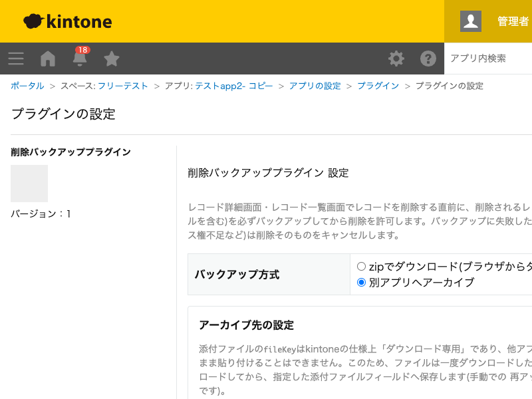This screenshot has width=532, height=399.
Task: Open the 管理者 account menu
Action: click(x=513, y=21)
